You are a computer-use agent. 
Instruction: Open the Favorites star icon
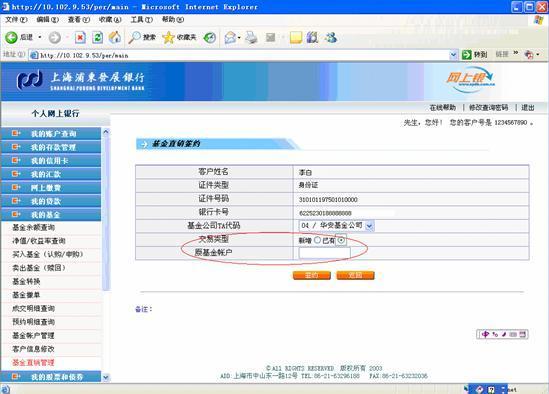(x=168, y=37)
